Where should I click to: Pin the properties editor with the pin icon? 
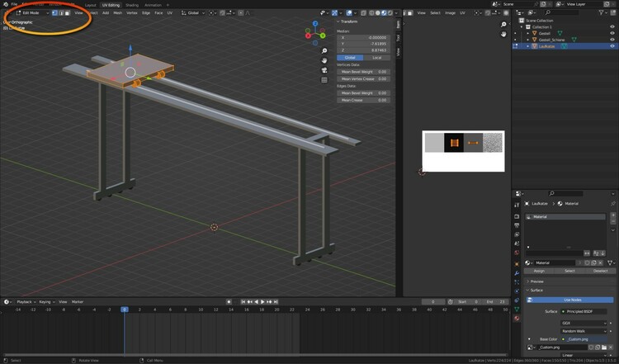612,203
